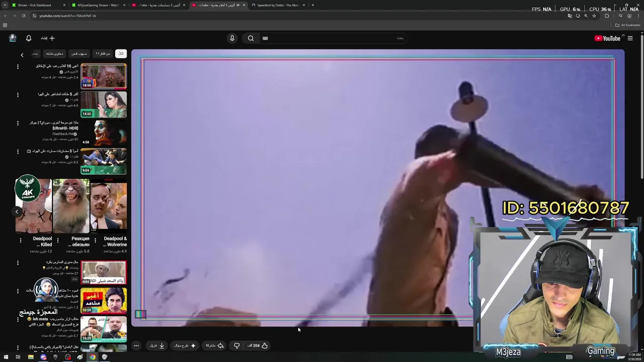The height and width of the screenshot is (362, 644).
Task: Open the 'Deadpool & Wolverine' short thumbnail
Action: (x=109, y=207)
